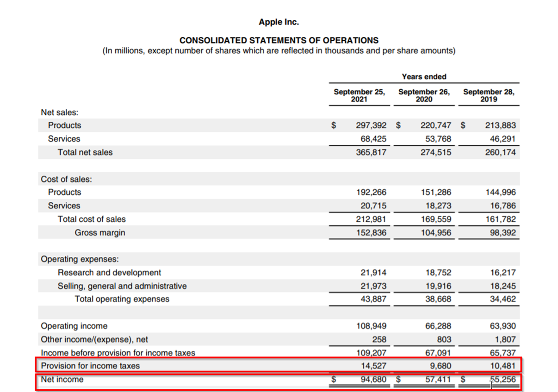
Task: Click the 2021 product sales value 297,392
Action: pyautogui.click(x=371, y=125)
